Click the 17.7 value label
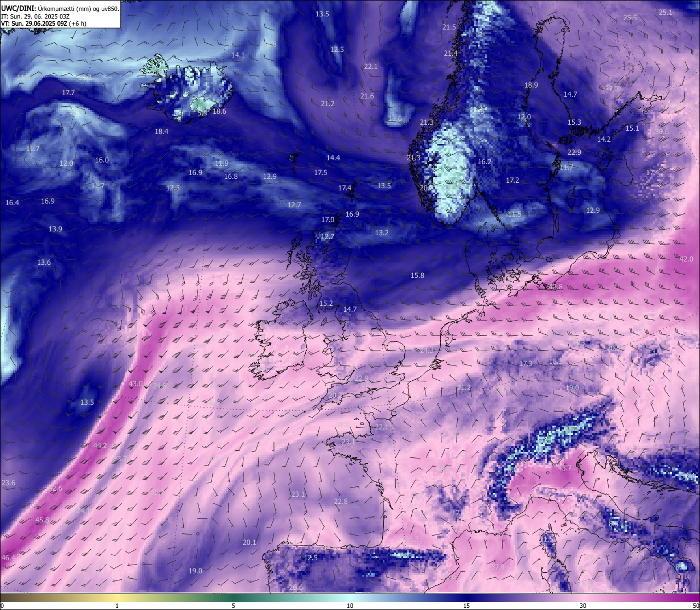The image size is (700, 610). click(x=68, y=92)
